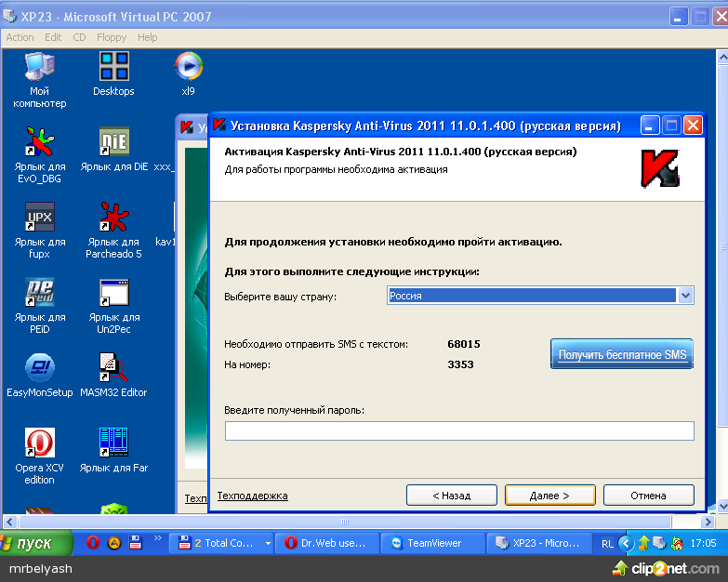Image resolution: width=728 pixels, height=582 pixels.
Task: Click the tray icon beside the clock
Action: pyautogui.click(x=678, y=543)
